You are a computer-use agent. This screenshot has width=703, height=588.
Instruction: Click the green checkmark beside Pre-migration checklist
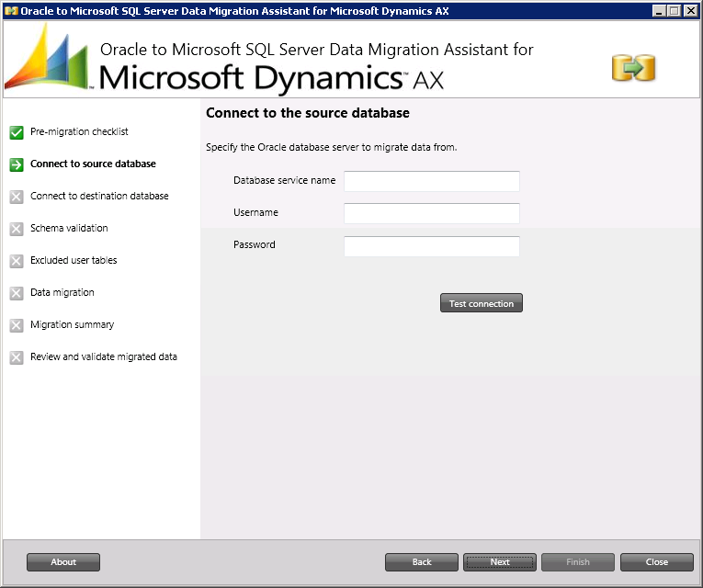coord(17,132)
